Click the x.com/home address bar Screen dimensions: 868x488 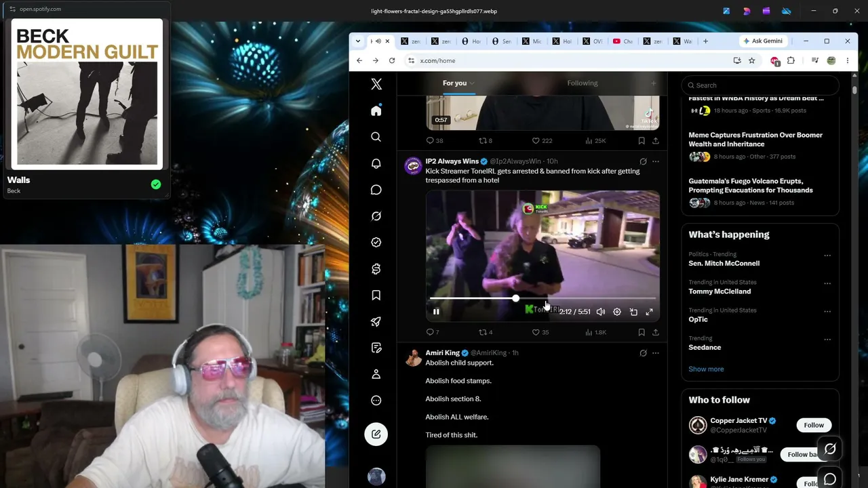coord(566,61)
